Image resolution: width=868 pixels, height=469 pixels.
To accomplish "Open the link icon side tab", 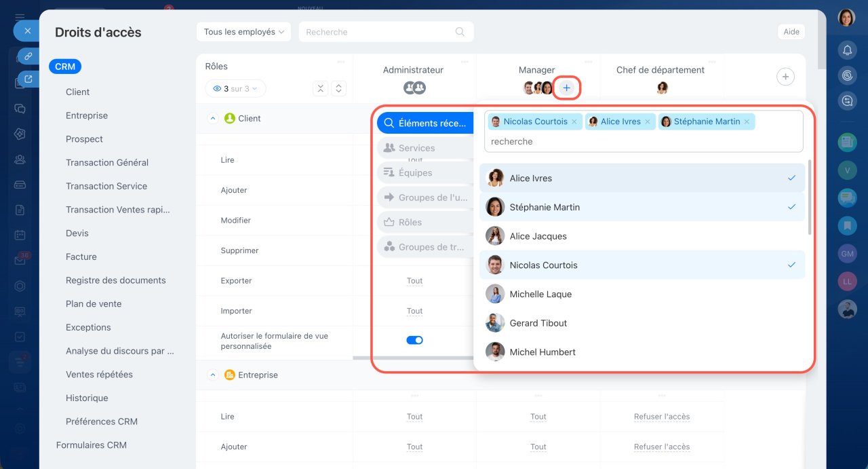I will [28, 56].
